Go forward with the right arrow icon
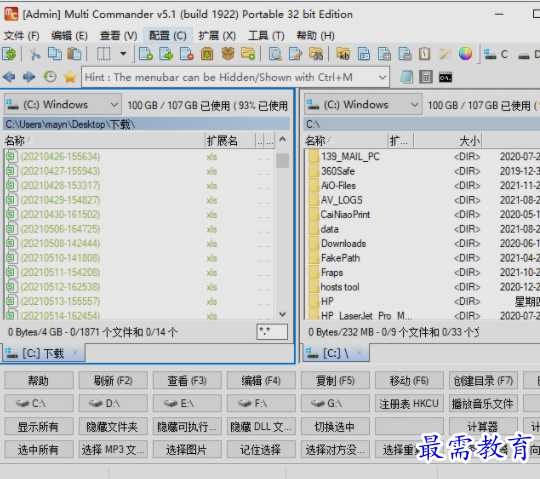The width and height of the screenshot is (540, 479). tap(29, 77)
